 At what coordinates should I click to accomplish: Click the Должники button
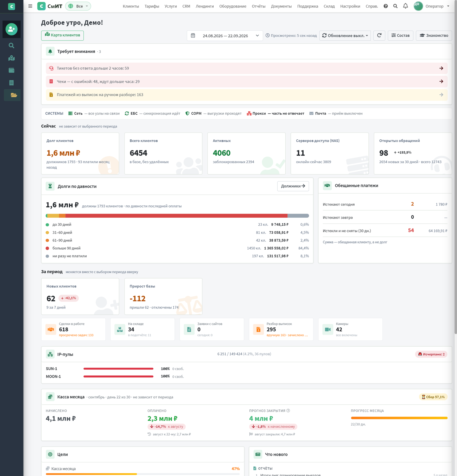(293, 186)
